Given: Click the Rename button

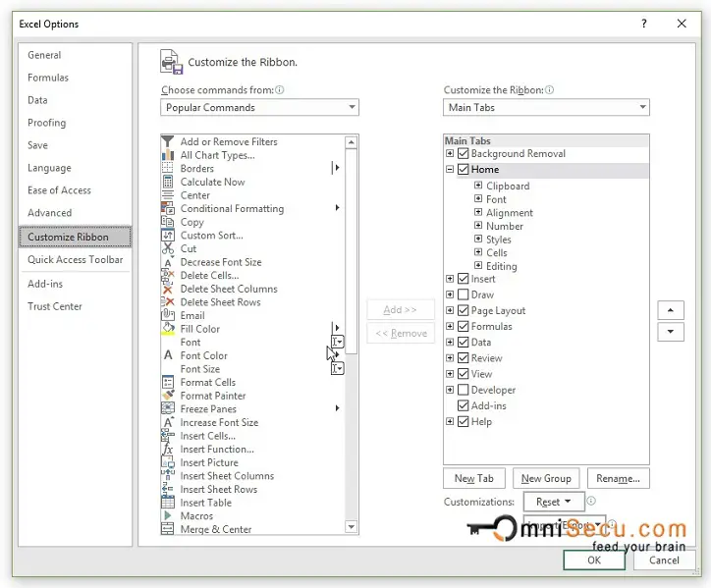Looking at the screenshot, I should click(x=618, y=479).
